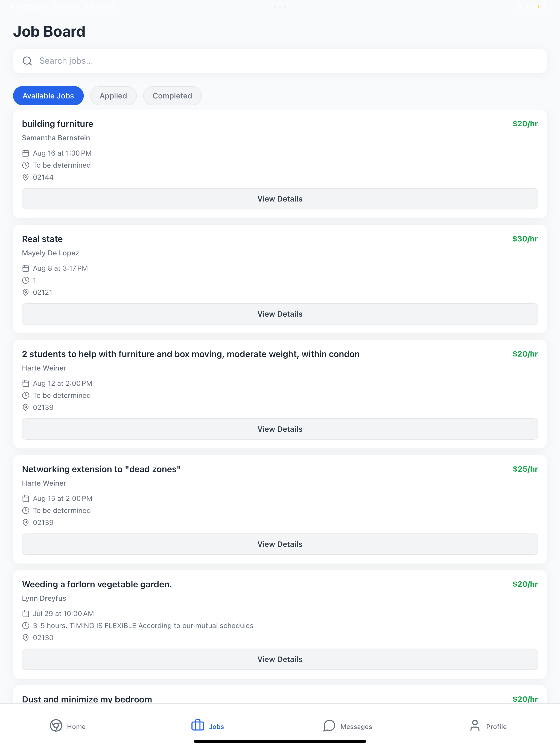
Task: Tap the Jobs label in bottom bar
Action: (x=217, y=727)
